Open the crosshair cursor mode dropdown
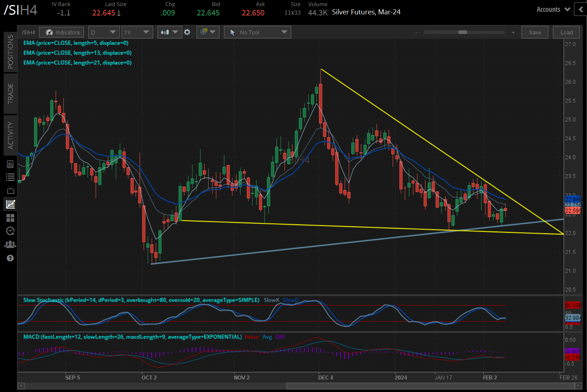This screenshot has height=392, width=587. (x=208, y=32)
